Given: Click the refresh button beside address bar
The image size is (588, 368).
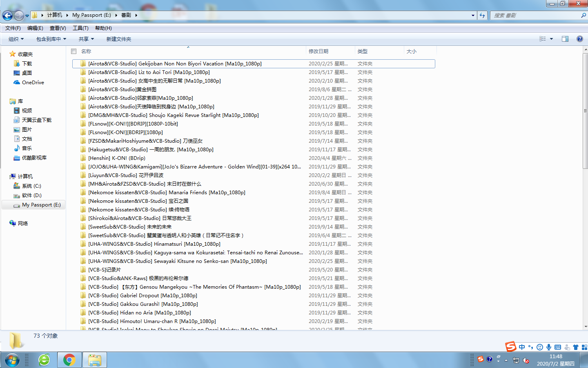Looking at the screenshot, I should tap(483, 16).
